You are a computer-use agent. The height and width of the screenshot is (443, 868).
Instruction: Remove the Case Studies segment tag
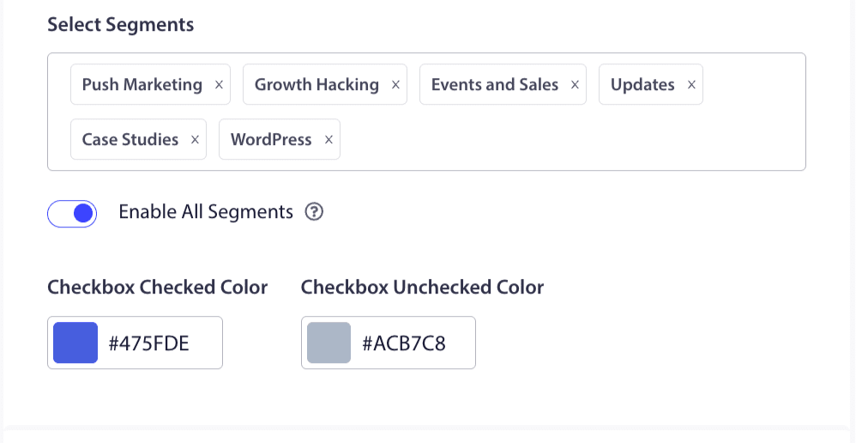coord(195,140)
